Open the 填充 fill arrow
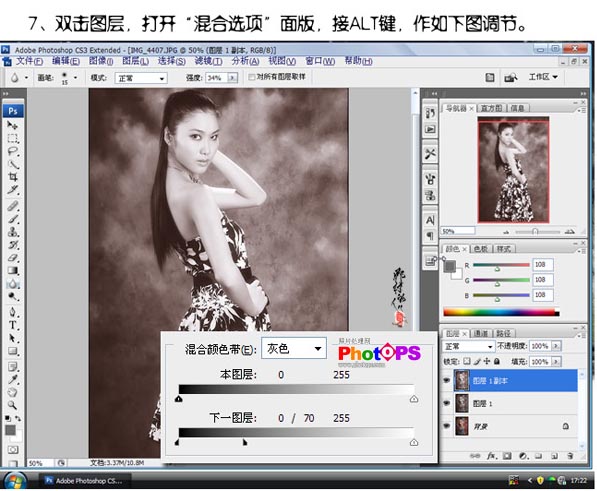Screen dimensions: 597x491 click(556, 361)
